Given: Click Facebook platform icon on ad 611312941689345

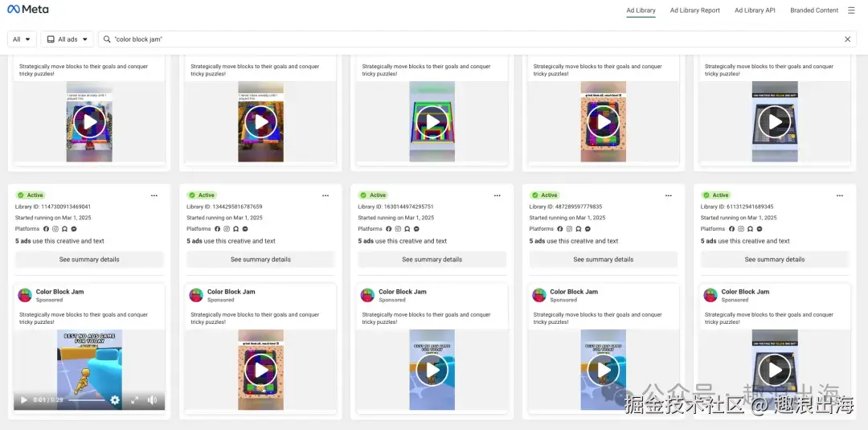Looking at the screenshot, I should [x=732, y=228].
